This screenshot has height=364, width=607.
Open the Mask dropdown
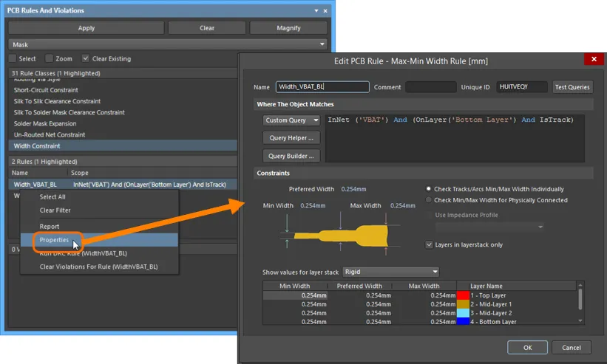168,44
